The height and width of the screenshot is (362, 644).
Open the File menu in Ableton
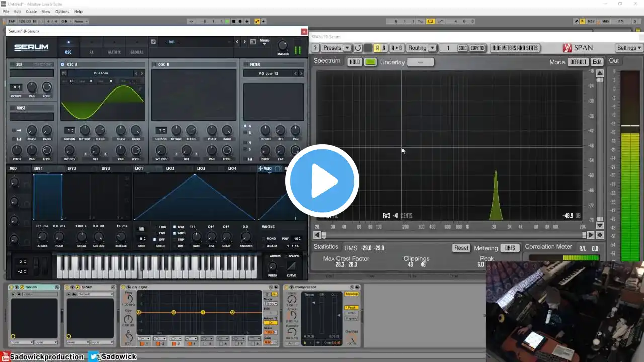[6, 11]
